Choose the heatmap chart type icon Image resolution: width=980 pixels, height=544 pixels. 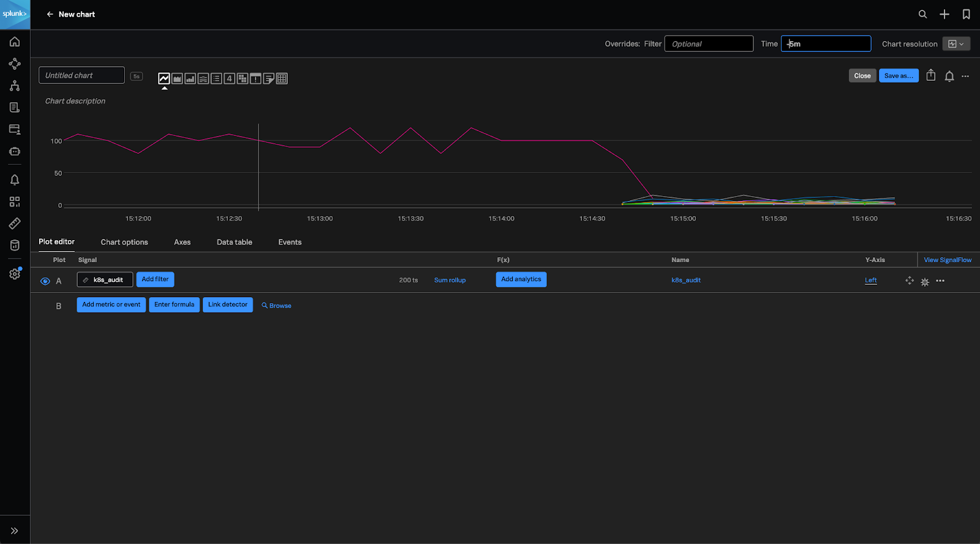coord(243,78)
